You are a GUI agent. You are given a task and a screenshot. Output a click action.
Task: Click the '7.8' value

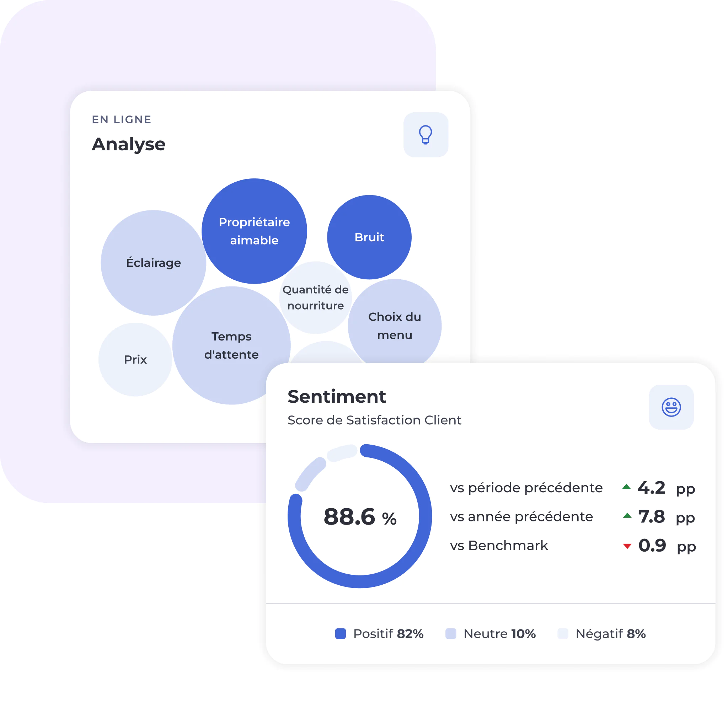coord(652,516)
